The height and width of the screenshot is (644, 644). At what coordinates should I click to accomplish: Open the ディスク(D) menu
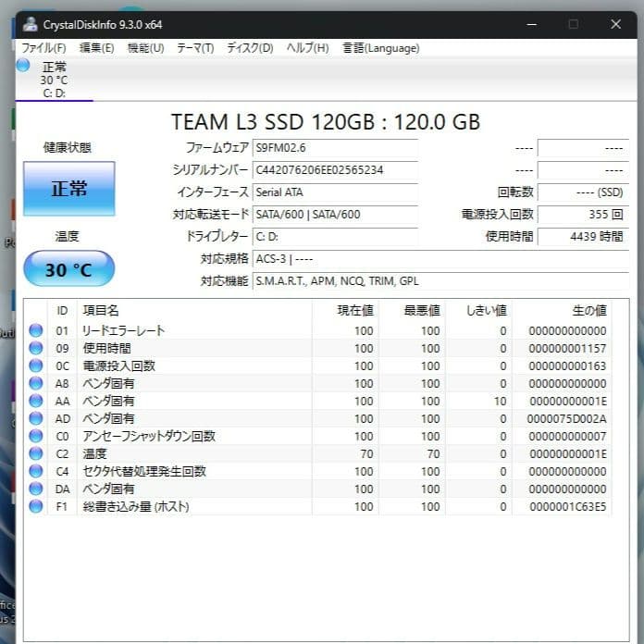point(250,48)
